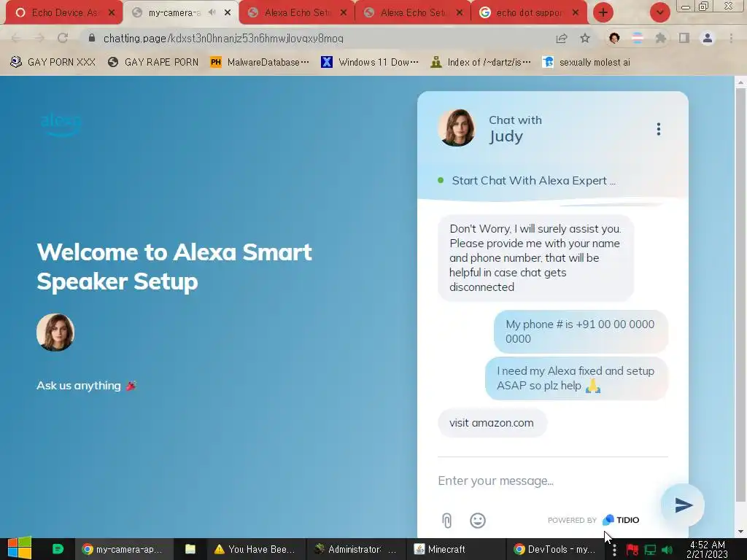The width and height of the screenshot is (747, 560).
Task: Open the Chrome three-dot menu
Action: pyautogui.click(x=731, y=38)
